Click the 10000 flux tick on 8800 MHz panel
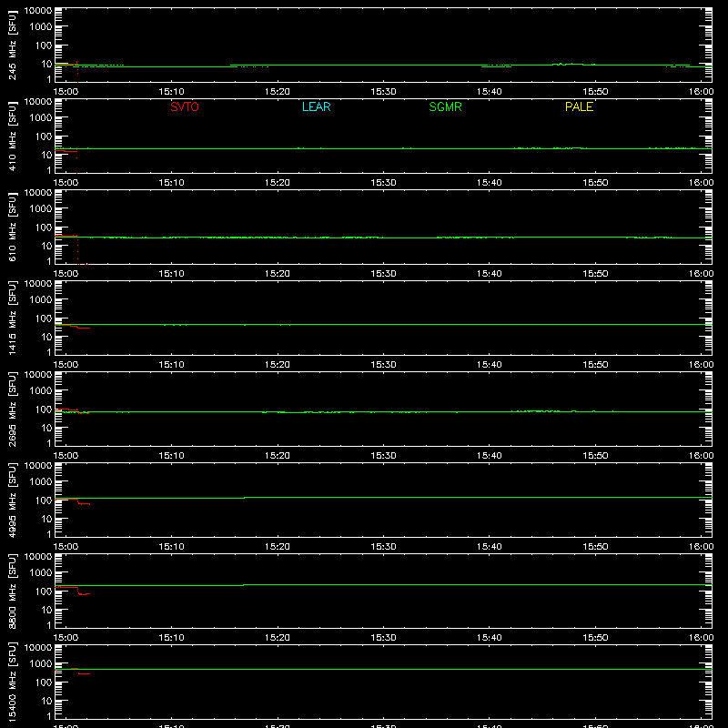 pos(38,557)
